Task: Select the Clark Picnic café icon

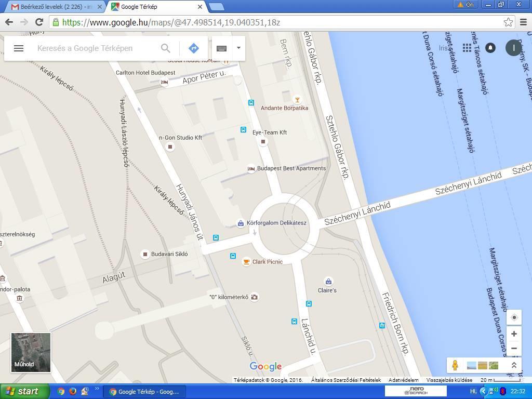Action: point(246,262)
